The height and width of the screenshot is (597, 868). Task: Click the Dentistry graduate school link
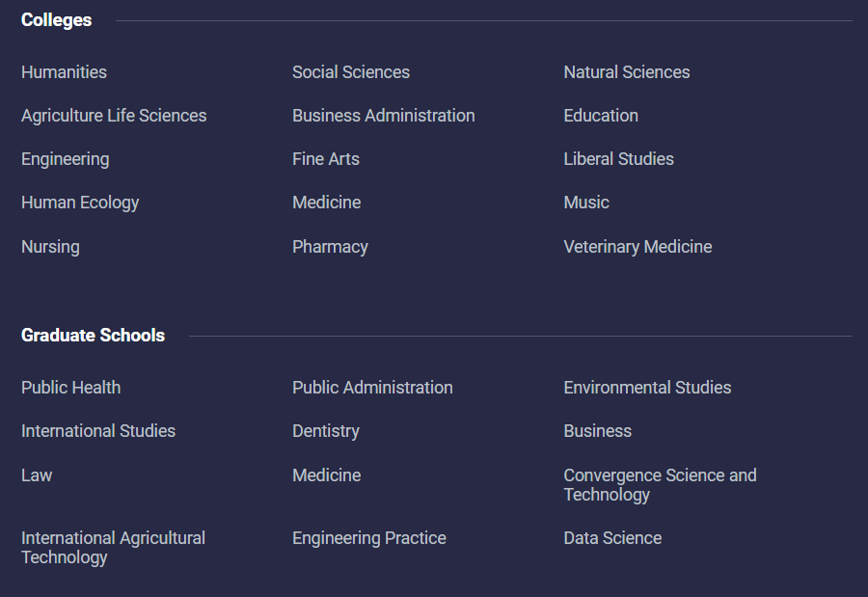click(326, 431)
